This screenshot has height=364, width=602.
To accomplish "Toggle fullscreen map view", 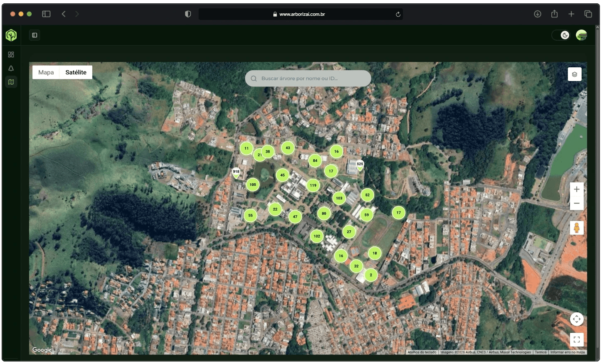I will [x=577, y=339].
